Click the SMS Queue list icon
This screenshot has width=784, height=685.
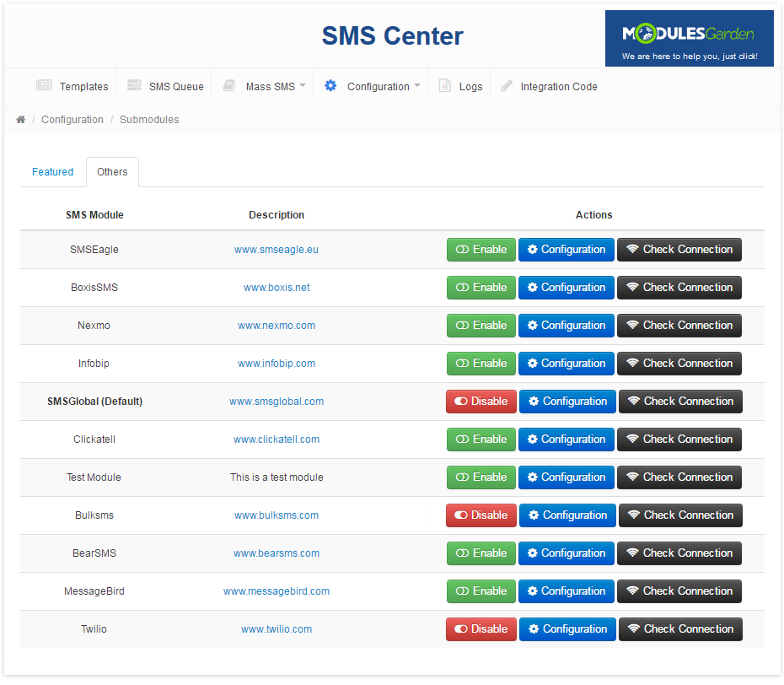coord(134,85)
